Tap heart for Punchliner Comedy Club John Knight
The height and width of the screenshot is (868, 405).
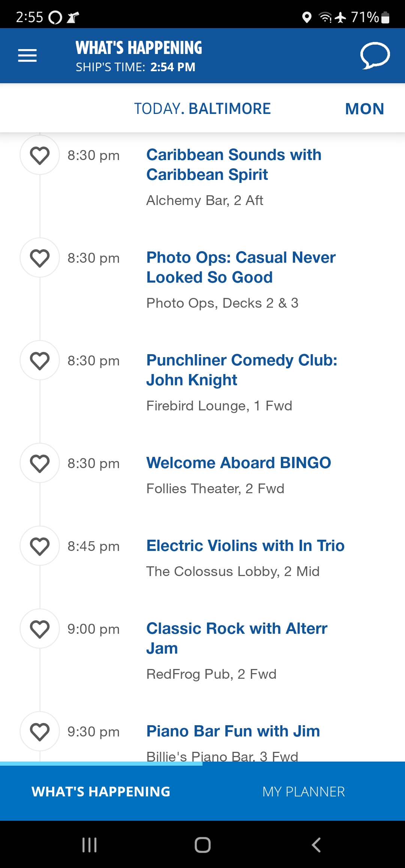point(40,360)
